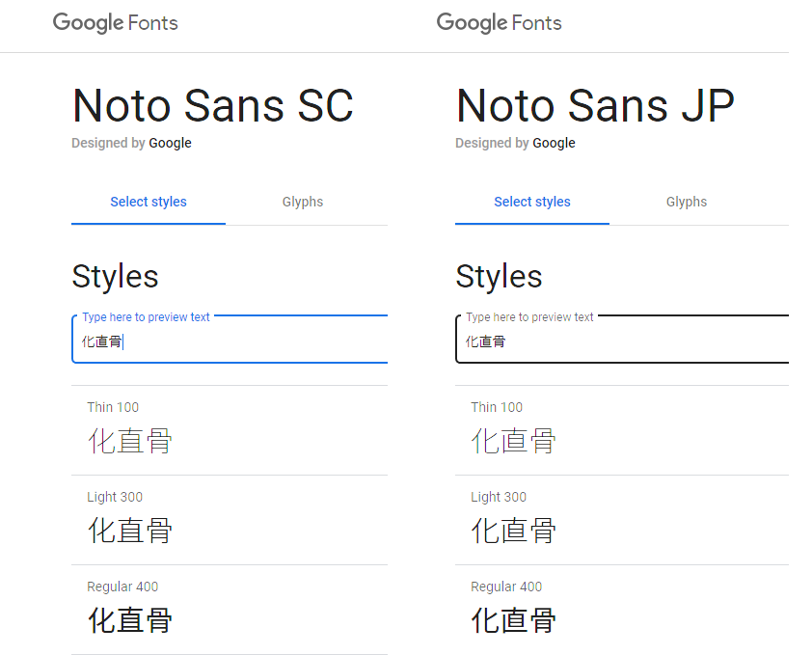Focus the preview text field for Noto Sans SC
The height and width of the screenshot is (655, 812).
click(x=230, y=341)
